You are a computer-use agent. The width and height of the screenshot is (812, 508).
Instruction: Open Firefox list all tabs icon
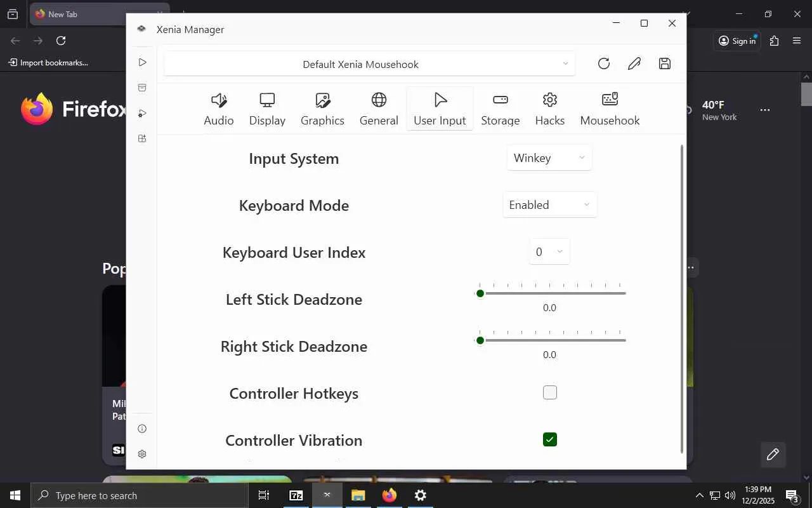click(13, 14)
